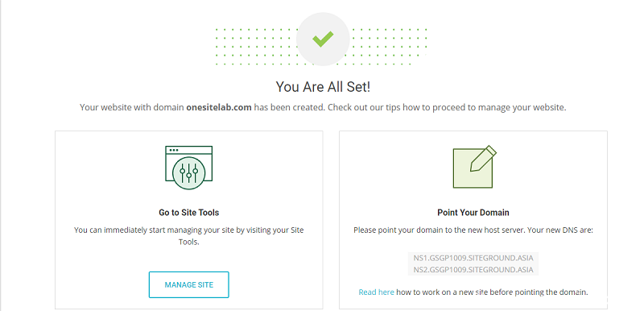Select the NS2.GSGP1009.SITEGROUND.ASIA nameserver text
The image size is (644, 311).
tap(473, 270)
